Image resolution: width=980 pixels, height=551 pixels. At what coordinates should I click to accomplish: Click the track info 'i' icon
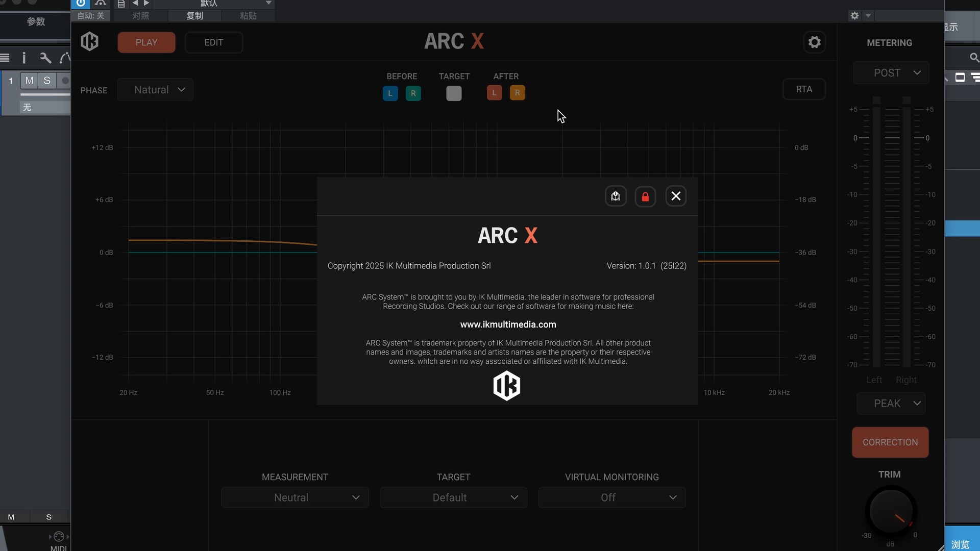(24, 58)
